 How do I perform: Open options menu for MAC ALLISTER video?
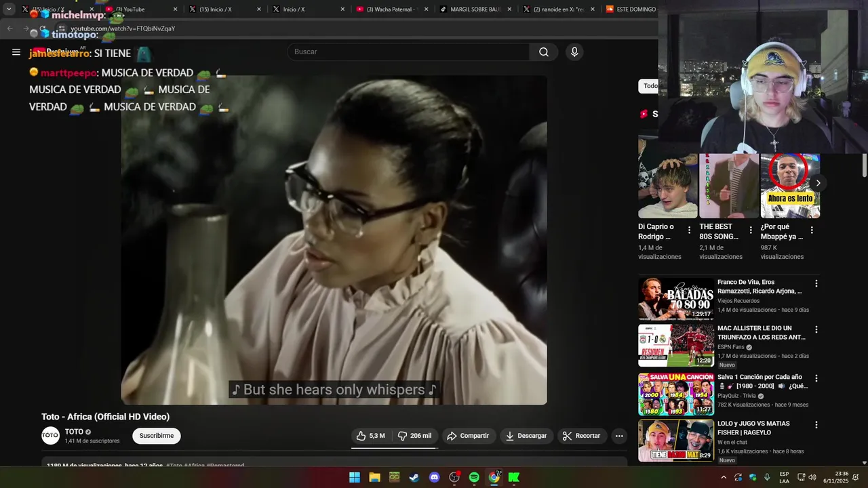(816, 329)
